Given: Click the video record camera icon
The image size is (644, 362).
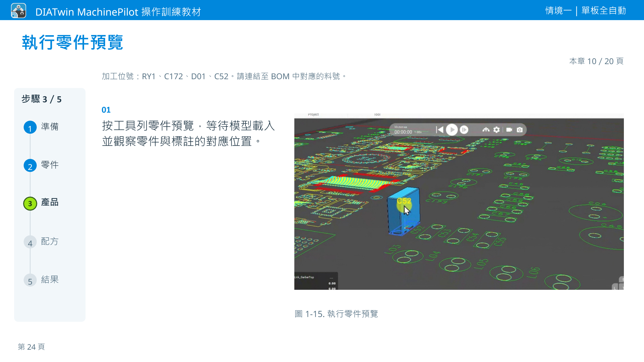Looking at the screenshot, I should [x=509, y=130].
